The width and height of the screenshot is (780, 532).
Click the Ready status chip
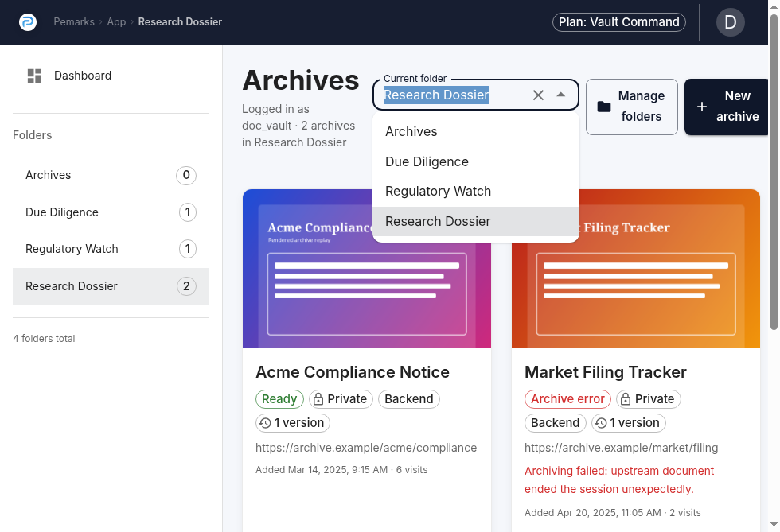click(279, 399)
